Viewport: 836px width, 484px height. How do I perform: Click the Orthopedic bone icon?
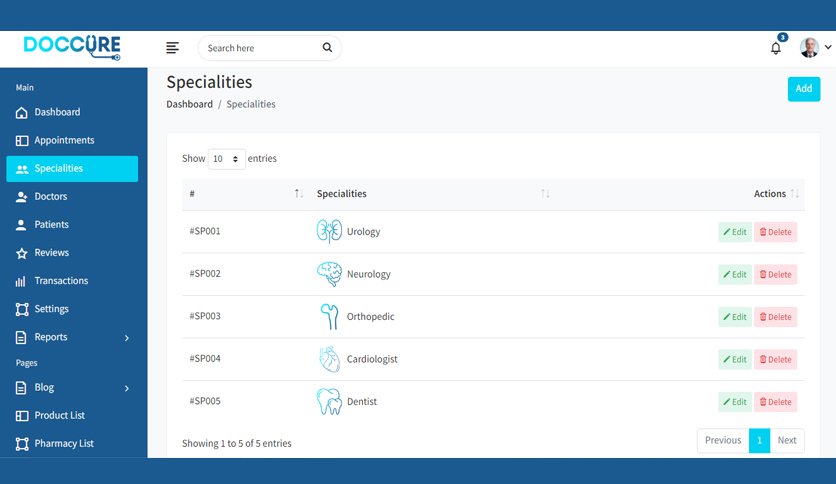coord(329,317)
